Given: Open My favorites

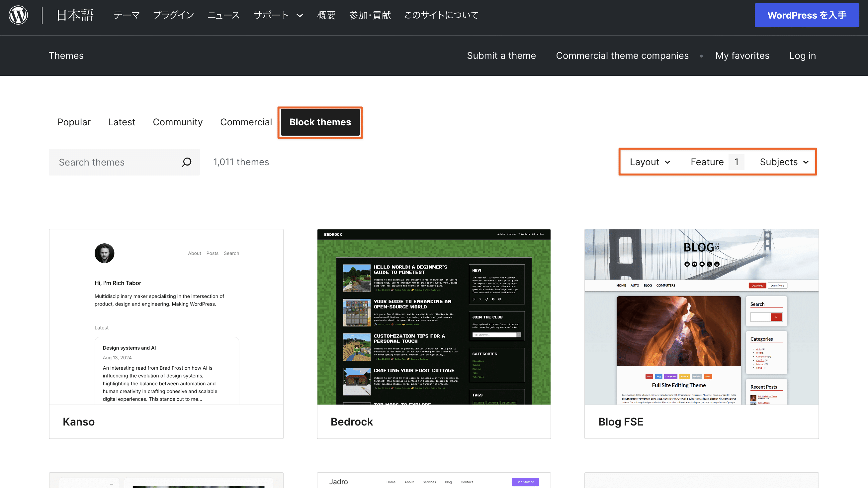Looking at the screenshot, I should pos(742,56).
